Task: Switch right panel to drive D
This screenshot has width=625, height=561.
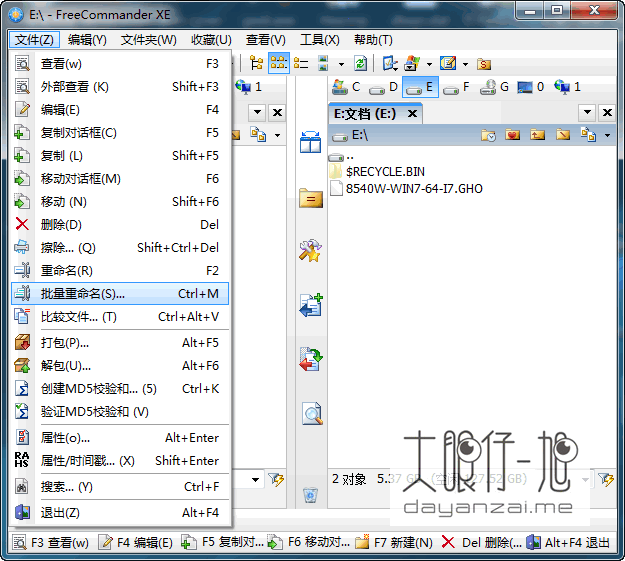Action: click(383, 87)
